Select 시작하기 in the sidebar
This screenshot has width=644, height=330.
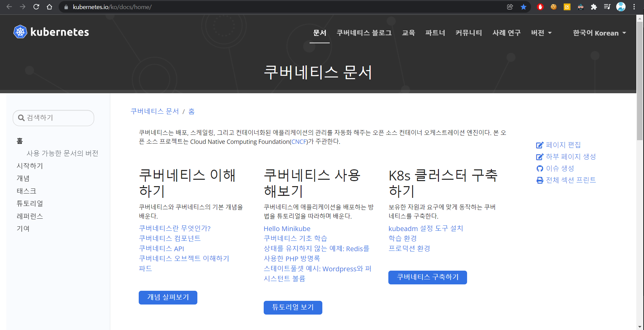(x=30, y=166)
